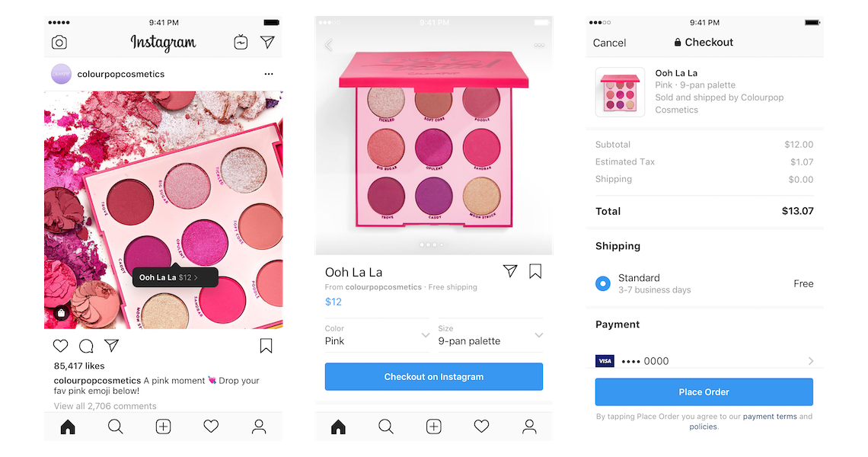Go to Search tab in left phone
This screenshot has height=457, width=868.
pyautogui.click(x=115, y=427)
